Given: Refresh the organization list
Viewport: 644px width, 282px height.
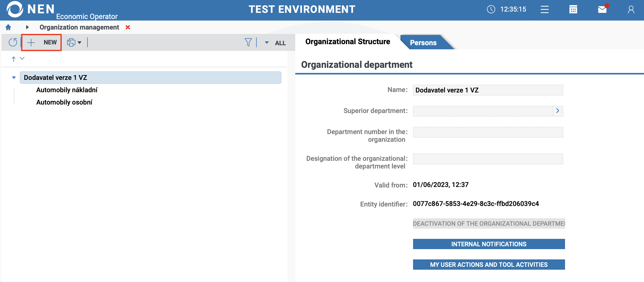Looking at the screenshot, I should [13, 42].
